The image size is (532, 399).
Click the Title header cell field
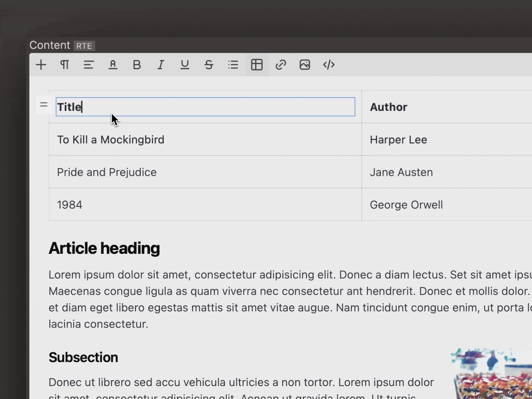click(205, 107)
